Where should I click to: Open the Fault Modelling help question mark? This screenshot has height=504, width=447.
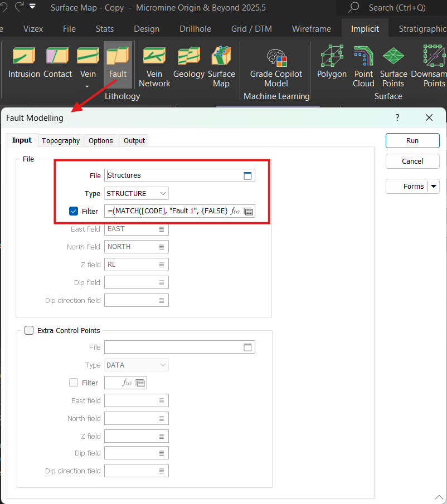[x=397, y=118]
